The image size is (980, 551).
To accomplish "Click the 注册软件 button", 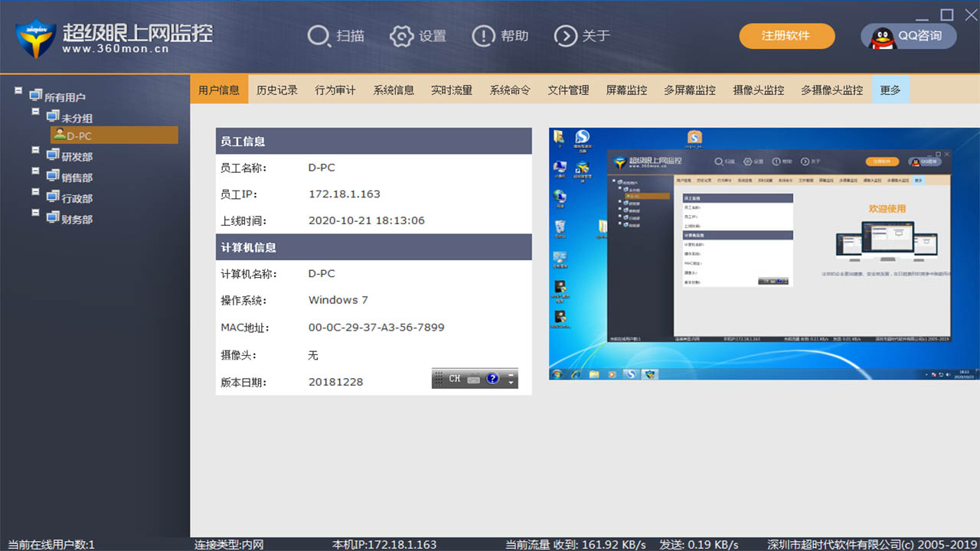I will [787, 36].
